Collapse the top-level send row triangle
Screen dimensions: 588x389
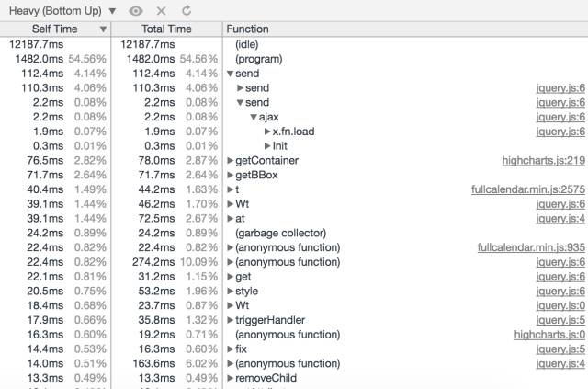[x=231, y=74]
